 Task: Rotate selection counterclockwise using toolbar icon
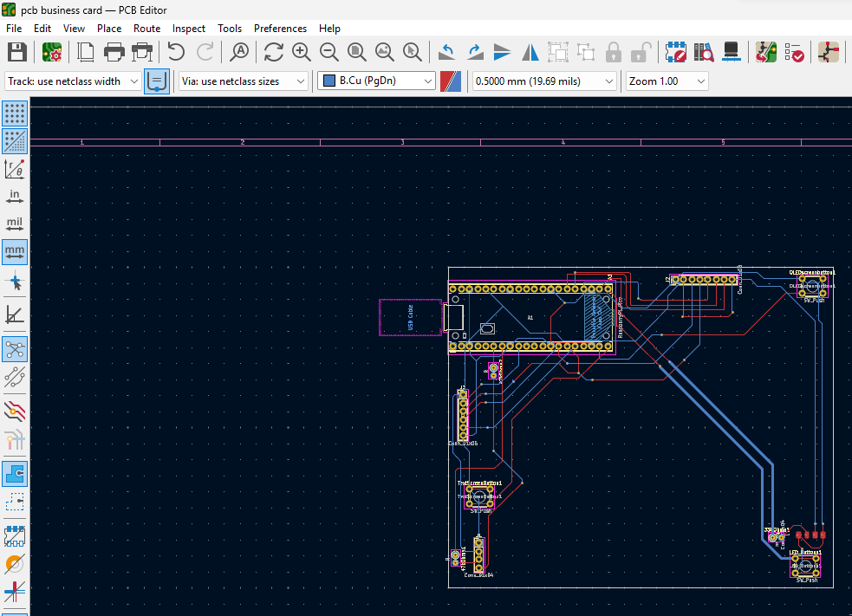pos(447,52)
